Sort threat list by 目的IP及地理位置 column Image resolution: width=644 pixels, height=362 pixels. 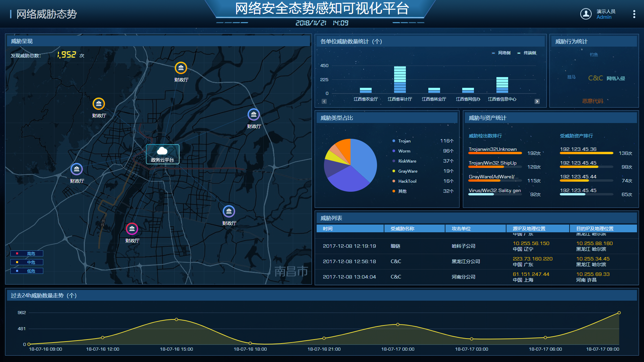[x=603, y=229]
